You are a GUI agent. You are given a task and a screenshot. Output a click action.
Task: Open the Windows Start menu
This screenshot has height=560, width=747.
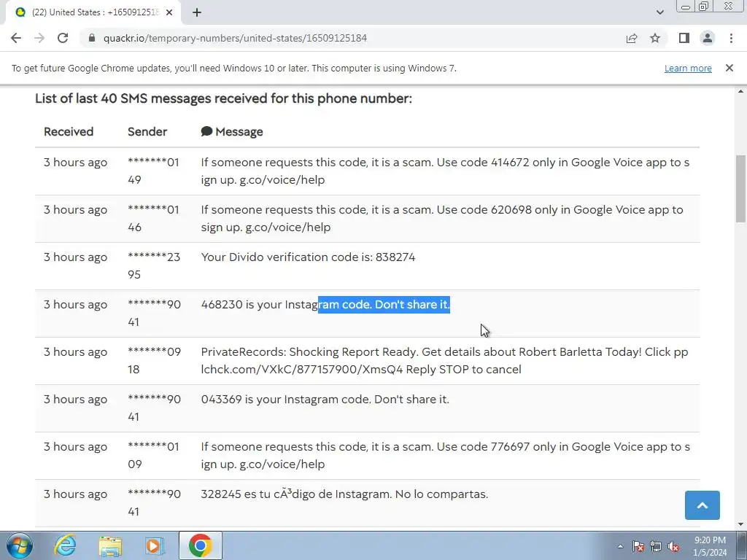20,545
